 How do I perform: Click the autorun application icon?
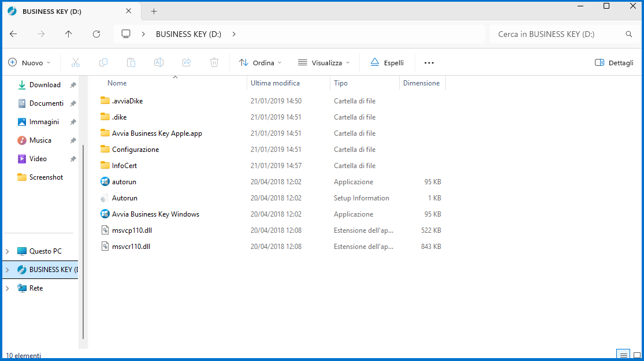[x=105, y=181]
